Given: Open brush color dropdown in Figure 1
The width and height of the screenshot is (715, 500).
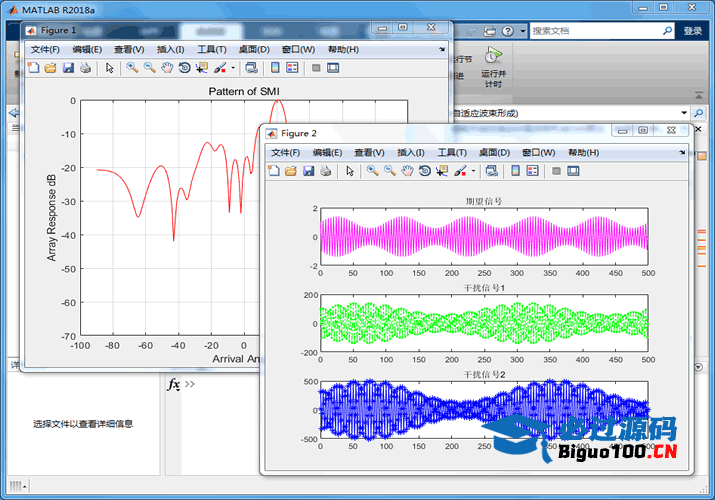Looking at the screenshot, I should [x=233, y=68].
